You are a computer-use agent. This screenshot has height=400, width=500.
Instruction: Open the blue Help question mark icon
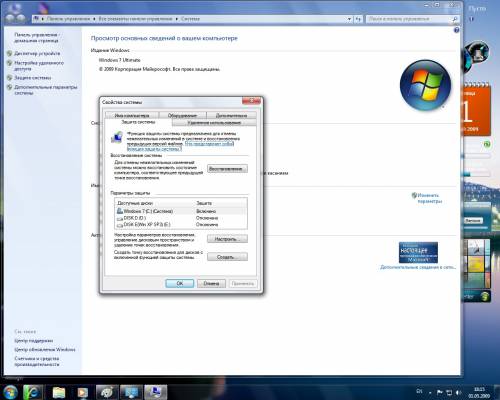(x=456, y=30)
